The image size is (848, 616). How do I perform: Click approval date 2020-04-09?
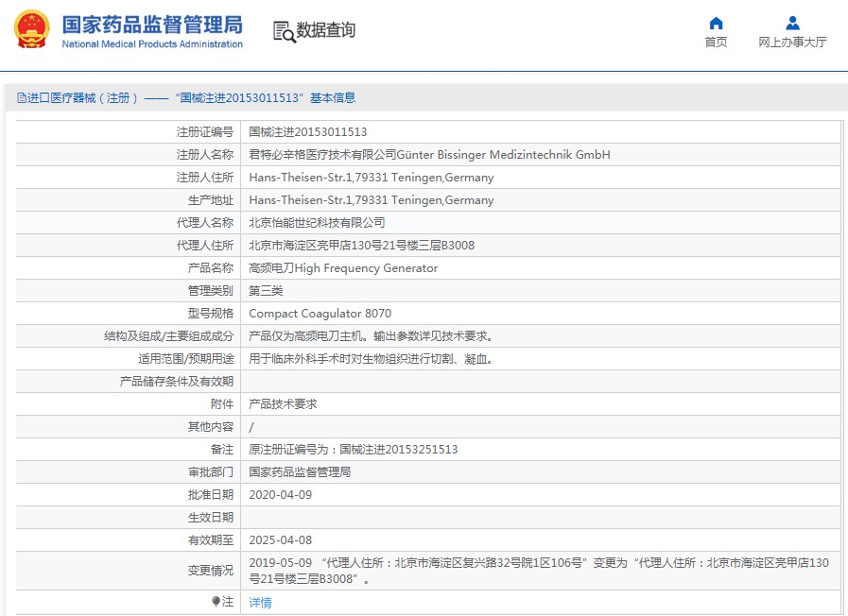pyautogui.click(x=280, y=495)
